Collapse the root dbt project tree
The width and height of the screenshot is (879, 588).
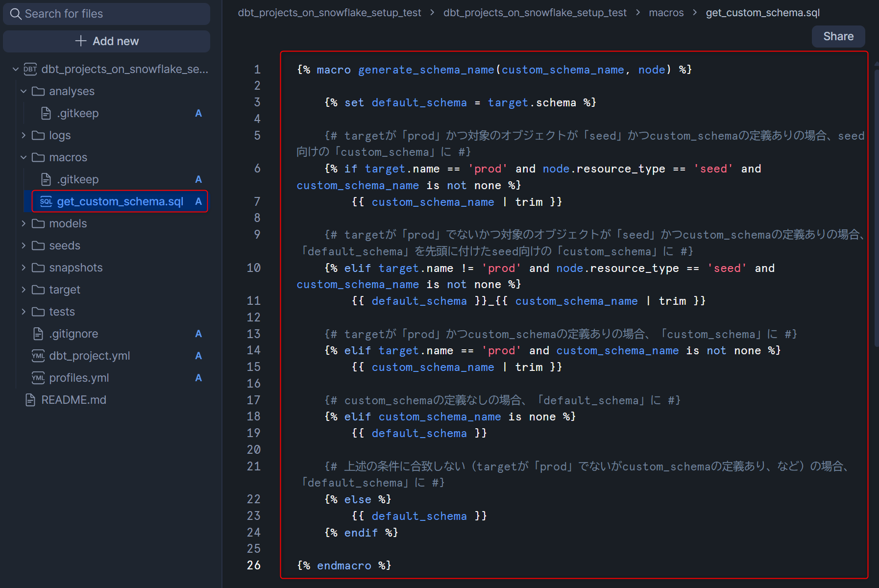[16, 69]
